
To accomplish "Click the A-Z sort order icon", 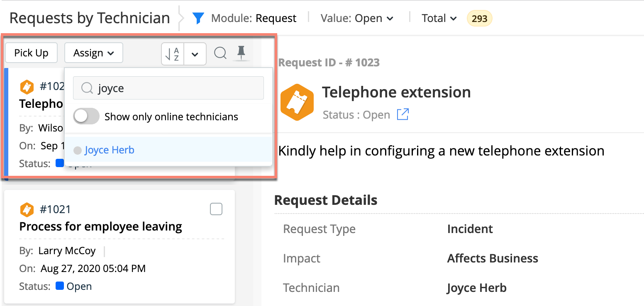I will [172, 54].
